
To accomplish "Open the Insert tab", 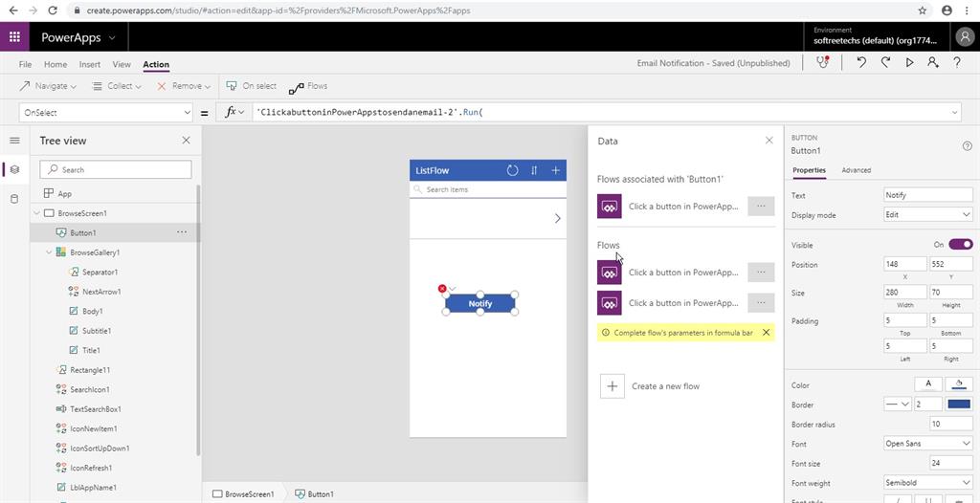I will pyautogui.click(x=90, y=64).
